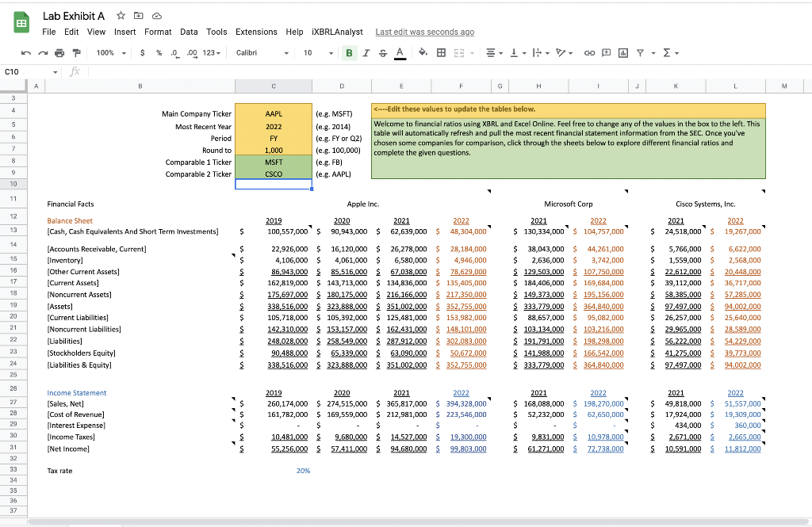Click the Merge cells icon
Image resolution: width=812 pixels, height=527 pixels.
(459, 53)
